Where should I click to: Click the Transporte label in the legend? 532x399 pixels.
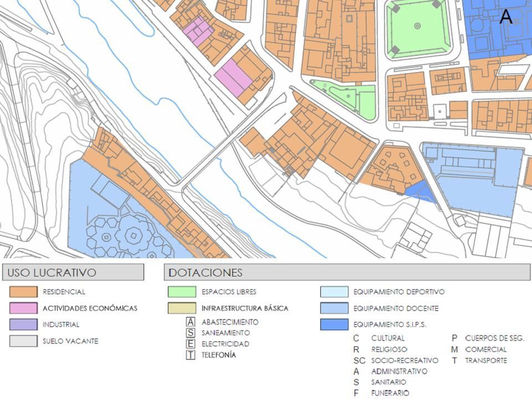[485, 360]
